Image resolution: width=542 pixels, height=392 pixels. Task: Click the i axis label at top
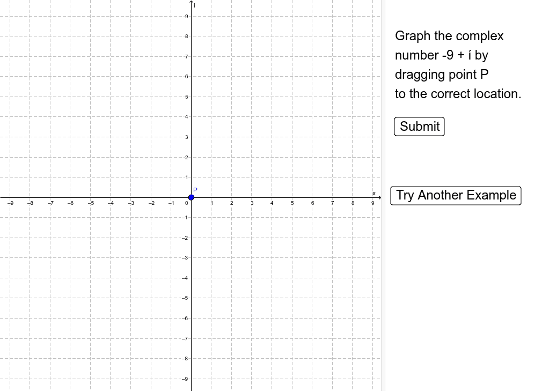pyautogui.click(x=195, y=5)
